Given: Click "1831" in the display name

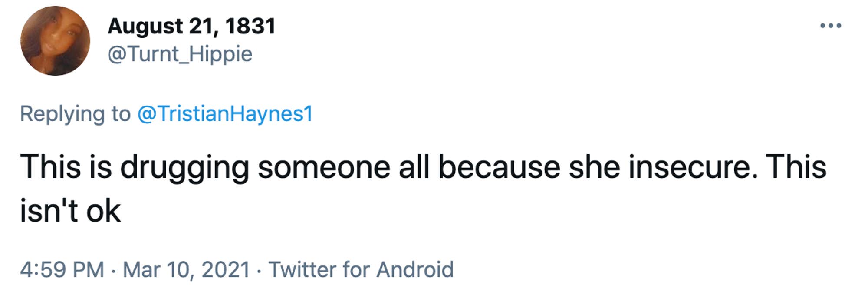Looking at the screenshot, I should click(250, 26).
